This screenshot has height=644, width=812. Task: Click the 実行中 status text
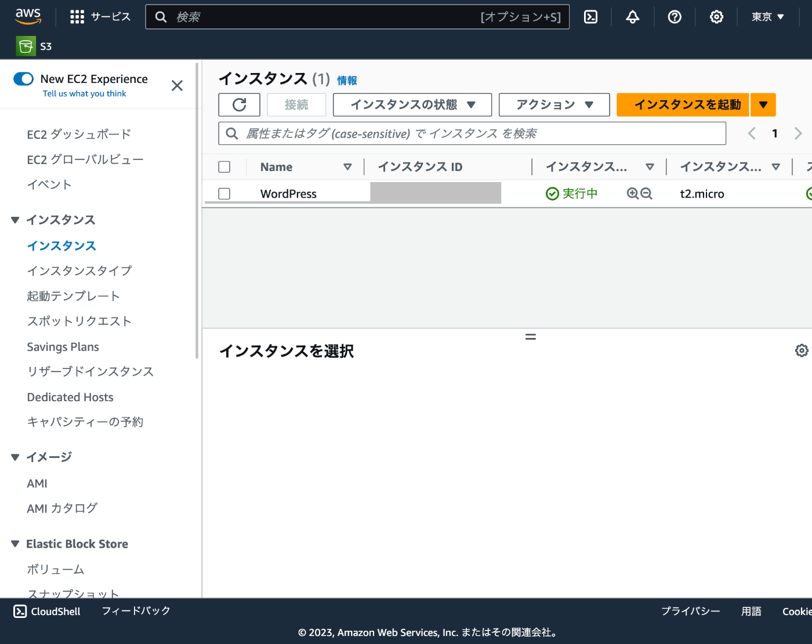(580, 194)
